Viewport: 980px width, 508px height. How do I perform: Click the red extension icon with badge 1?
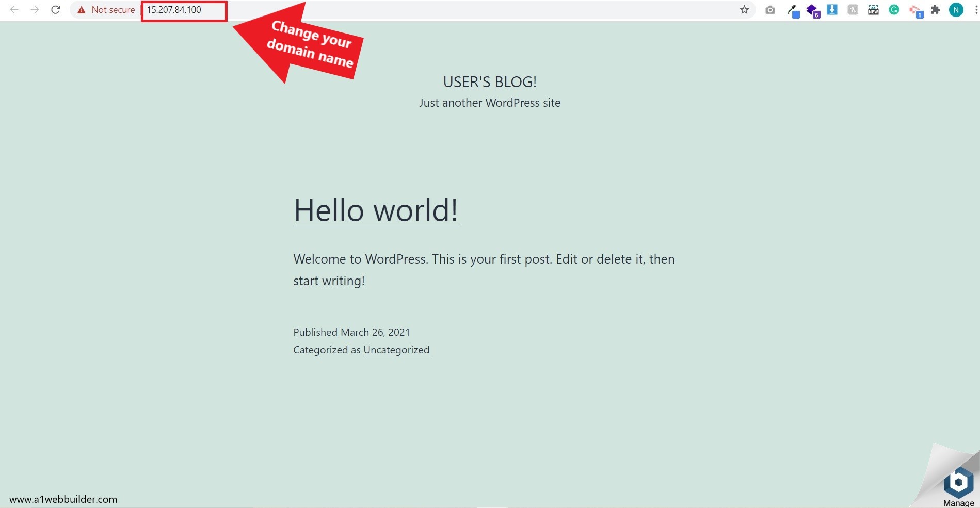pyautogui.click(x=915, y=9)
